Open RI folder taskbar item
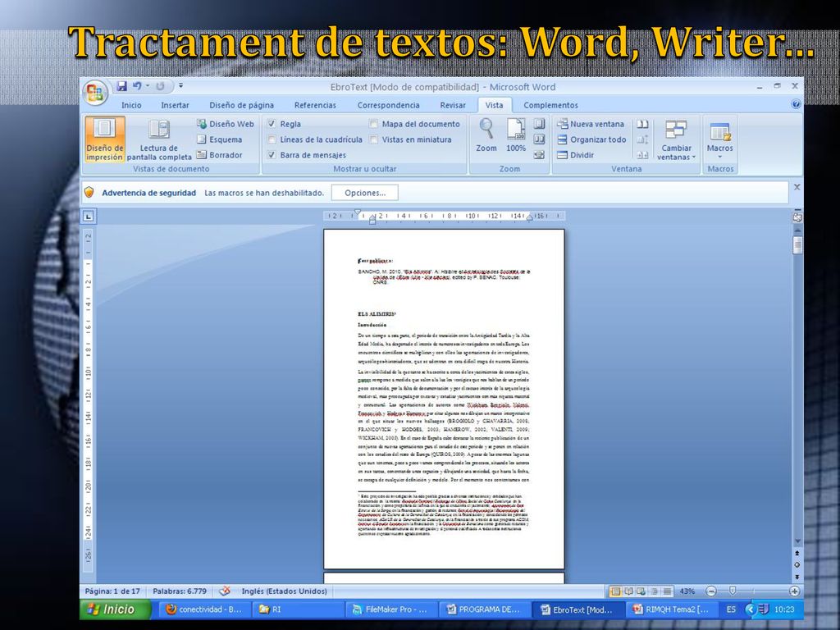This screenshot has height=630, width=840. 299,609
